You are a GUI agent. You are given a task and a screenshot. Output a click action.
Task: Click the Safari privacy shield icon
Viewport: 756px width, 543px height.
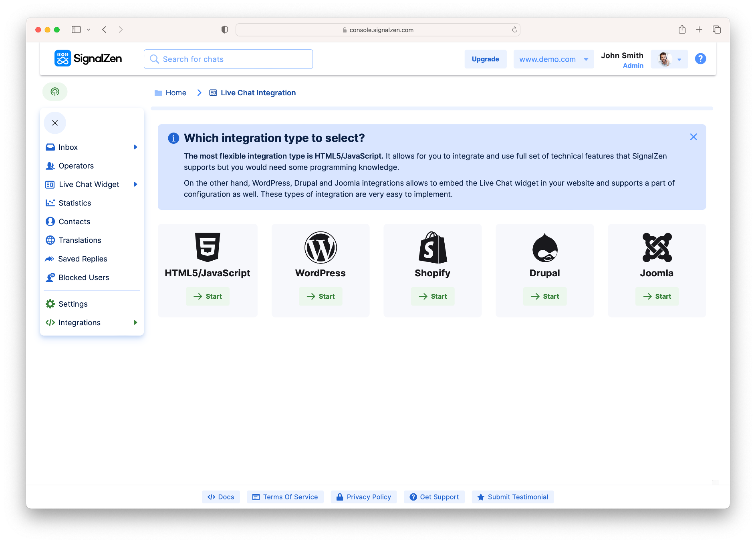tap(225, 30)
